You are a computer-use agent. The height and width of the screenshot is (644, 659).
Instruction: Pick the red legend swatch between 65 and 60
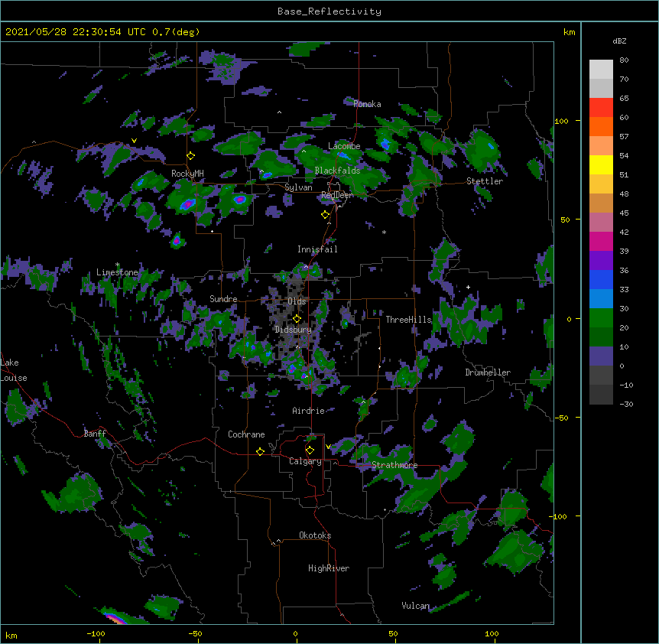coord(601,108)
